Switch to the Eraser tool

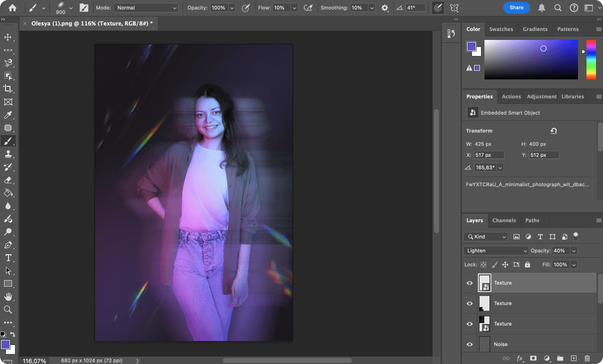point(8,180)
